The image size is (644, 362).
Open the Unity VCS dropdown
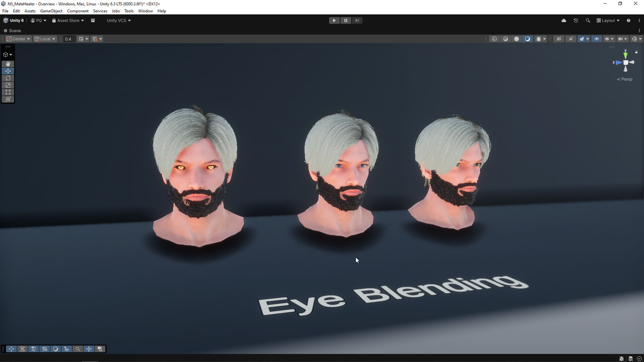coord(119,20)
